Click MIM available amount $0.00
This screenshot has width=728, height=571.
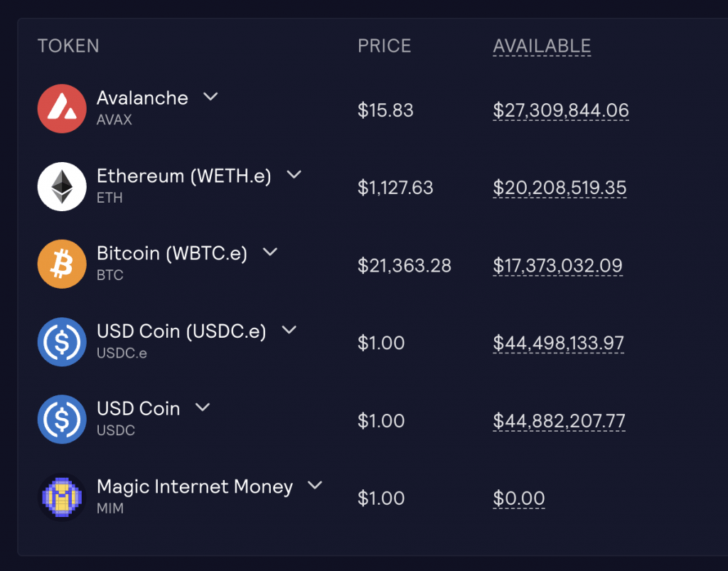(519, 498)
